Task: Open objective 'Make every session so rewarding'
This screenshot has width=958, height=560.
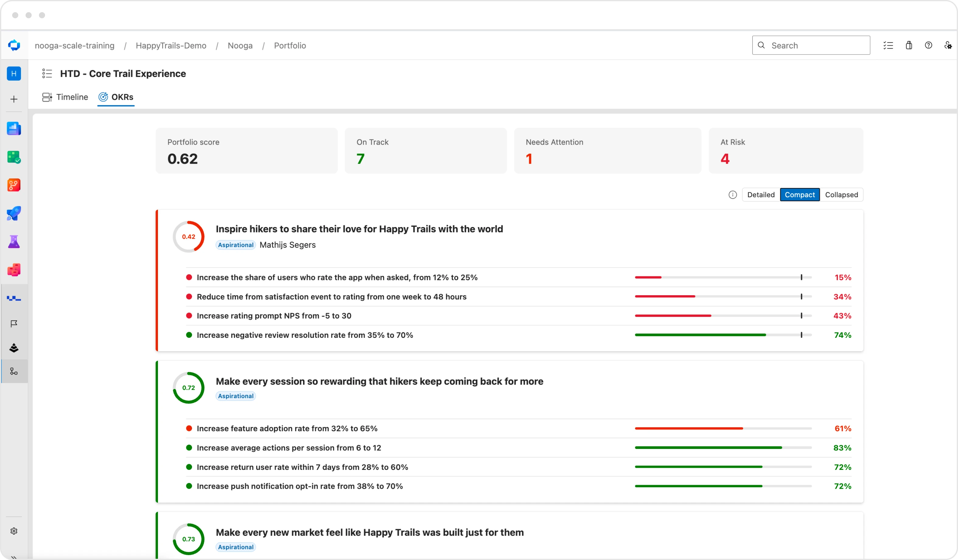Action: coord(379,381)
